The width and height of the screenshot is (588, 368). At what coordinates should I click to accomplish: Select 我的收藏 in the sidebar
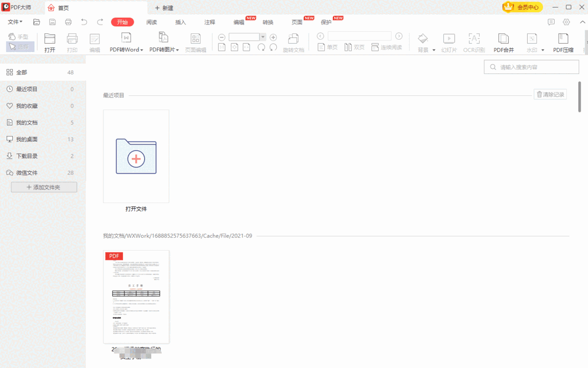[43, 106]
